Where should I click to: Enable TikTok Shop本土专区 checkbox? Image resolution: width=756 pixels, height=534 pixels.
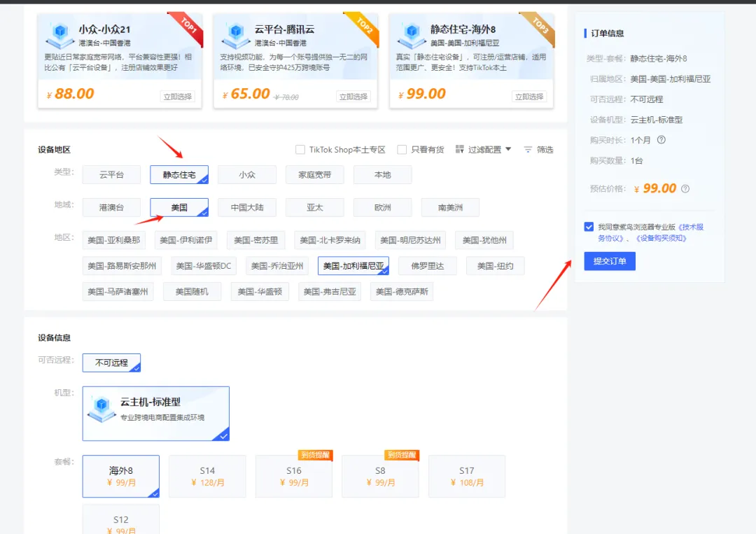pyautogui.click(x=300, y=149)
